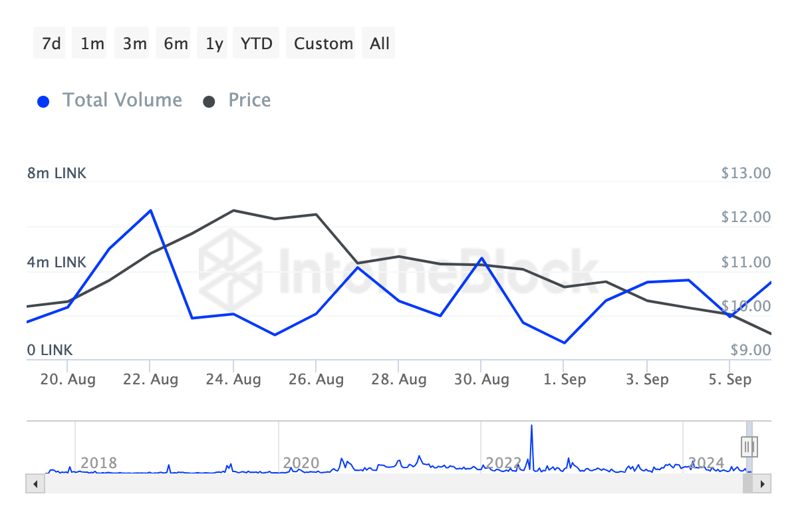Image resolution: width=798 pixels, height=532 pixels.
Task: Click the navigator range handle grip
Action: coord(749,446)
